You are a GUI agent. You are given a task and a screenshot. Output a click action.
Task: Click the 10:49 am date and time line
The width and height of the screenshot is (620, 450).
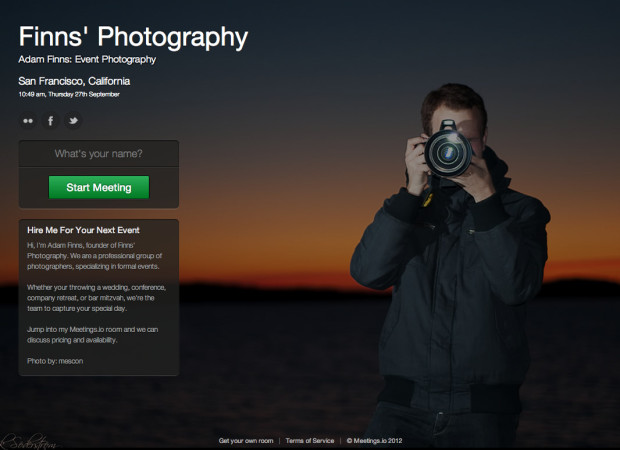69,94
